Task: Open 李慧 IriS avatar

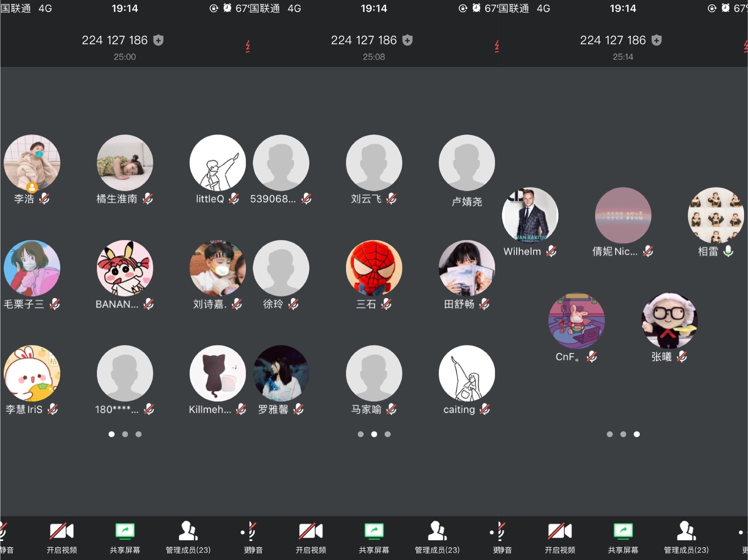Action: (32, 373)
